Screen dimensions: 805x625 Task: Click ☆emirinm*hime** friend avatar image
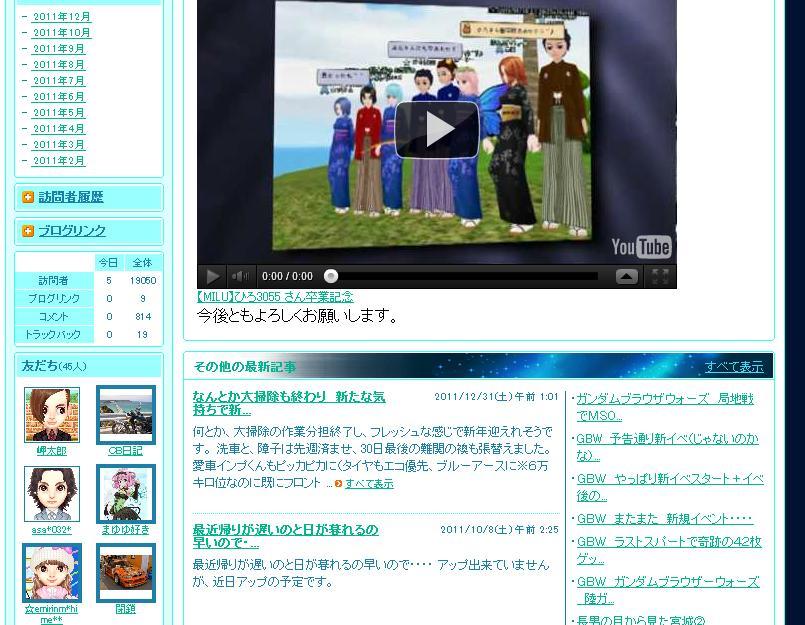52,573
